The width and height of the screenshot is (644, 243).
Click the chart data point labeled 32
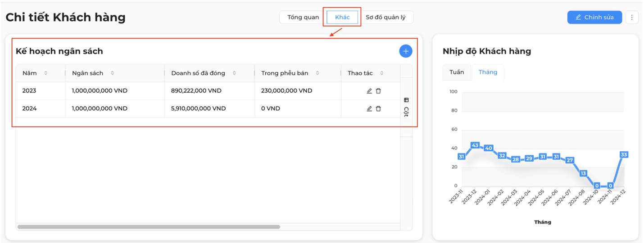[x=502, y=156]
